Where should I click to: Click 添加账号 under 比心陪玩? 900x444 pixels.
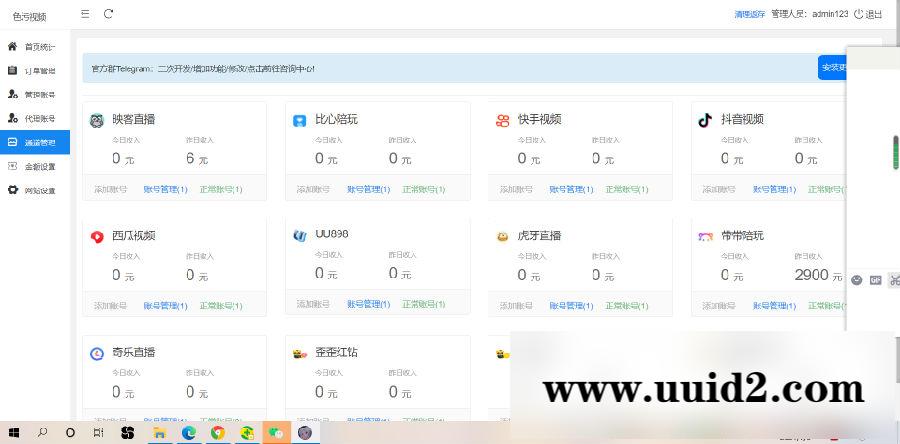tap(313, 189)
